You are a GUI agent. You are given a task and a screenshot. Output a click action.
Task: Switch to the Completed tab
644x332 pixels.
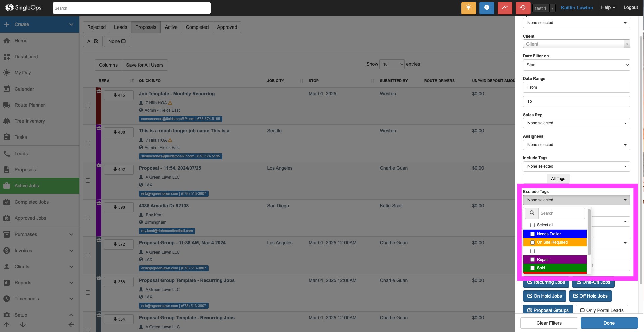coord(197,27)
